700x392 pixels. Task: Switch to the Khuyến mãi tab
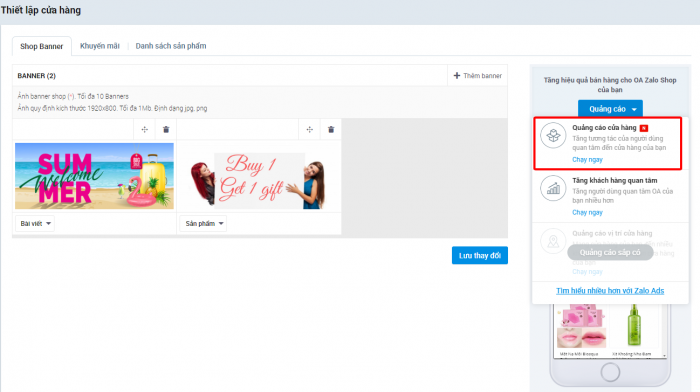100,46
